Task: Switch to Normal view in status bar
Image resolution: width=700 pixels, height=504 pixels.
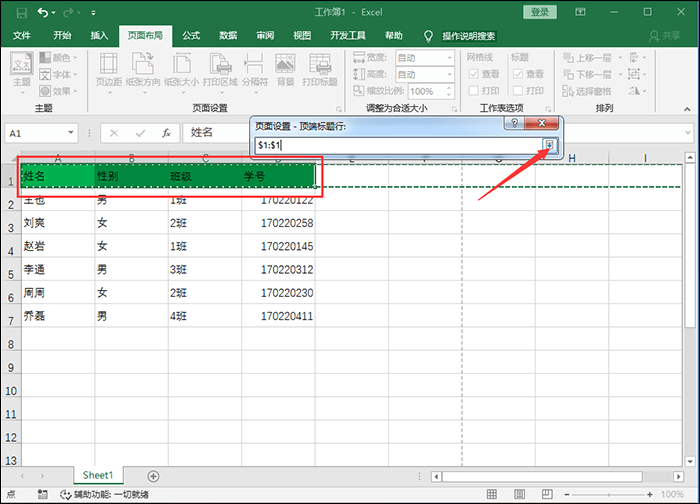Action: pos(492,494)
